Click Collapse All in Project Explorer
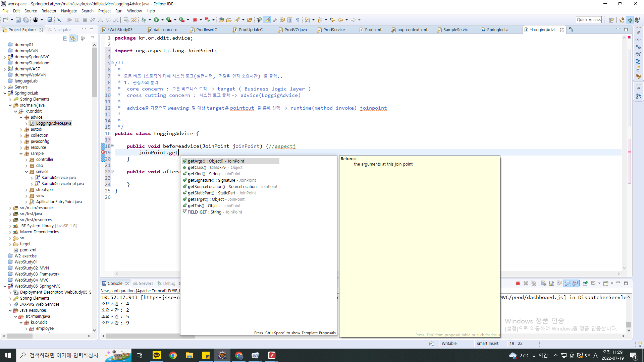 [x=65, y=38]
